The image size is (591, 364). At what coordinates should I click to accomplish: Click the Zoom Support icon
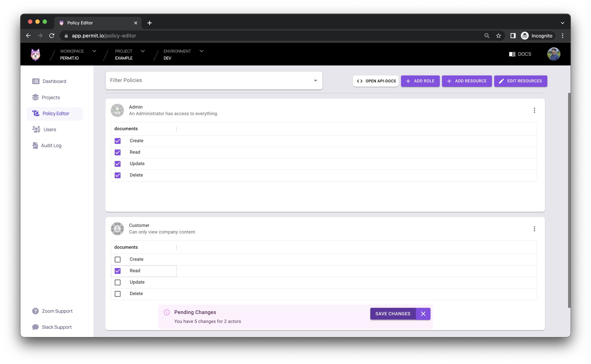[35, 311]
